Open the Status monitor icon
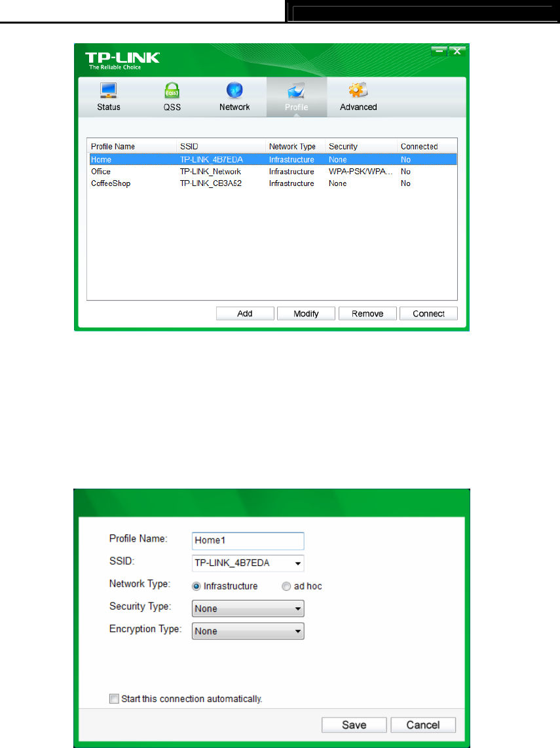Screen dimensions: 560x748 108,90
